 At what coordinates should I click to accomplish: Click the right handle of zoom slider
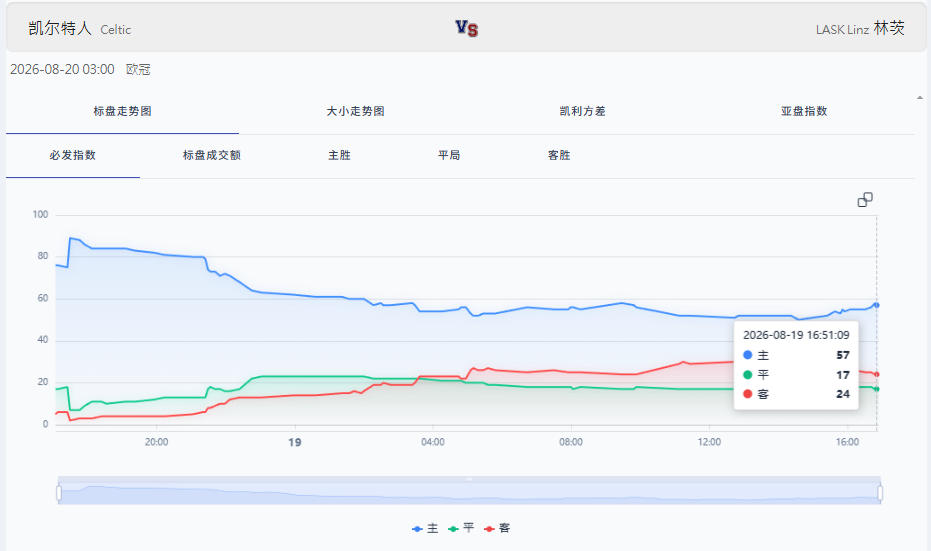pos(880,493)
